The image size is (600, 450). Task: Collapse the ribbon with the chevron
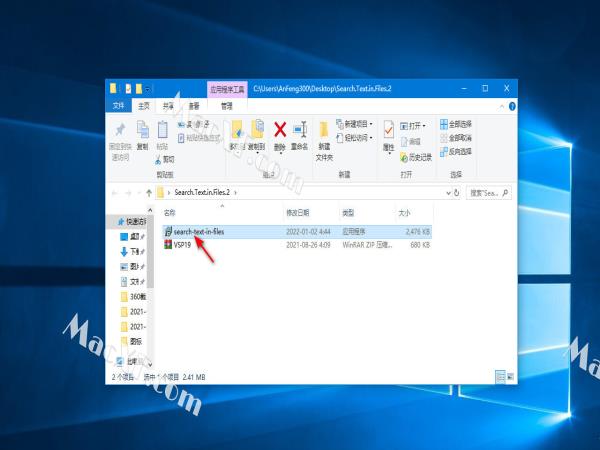(x=502, y=106)
